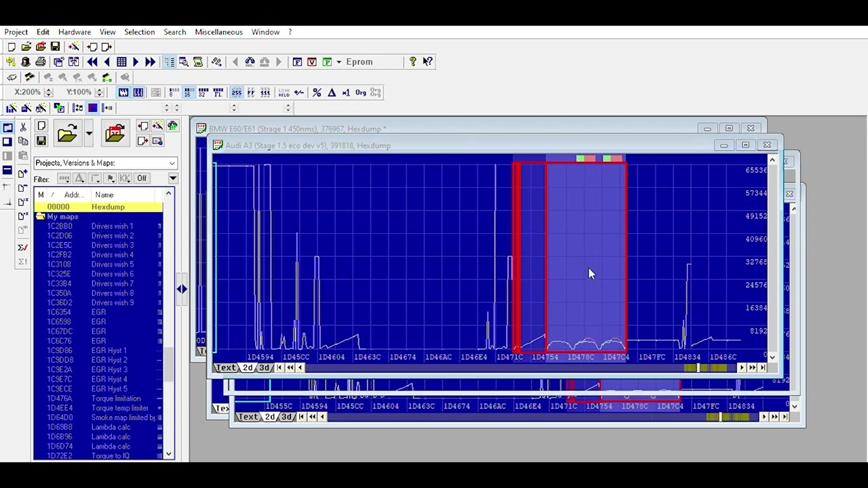Click the checksum sigma checkmark icon

click(x=22, y=247)
